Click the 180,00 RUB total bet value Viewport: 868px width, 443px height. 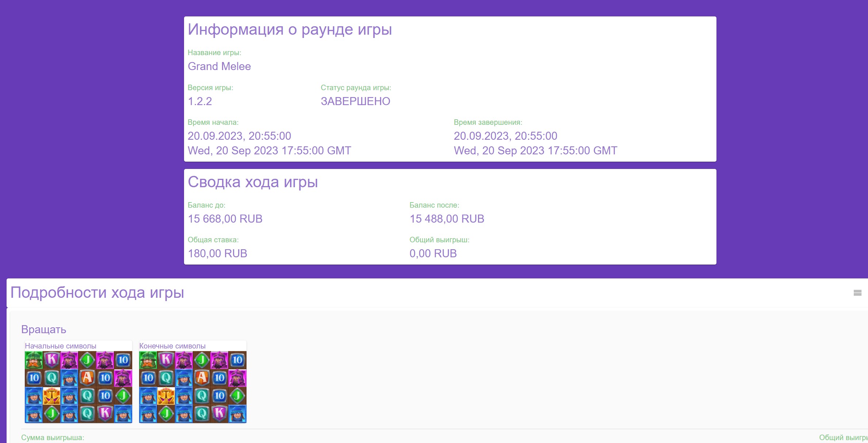[217, 253]
